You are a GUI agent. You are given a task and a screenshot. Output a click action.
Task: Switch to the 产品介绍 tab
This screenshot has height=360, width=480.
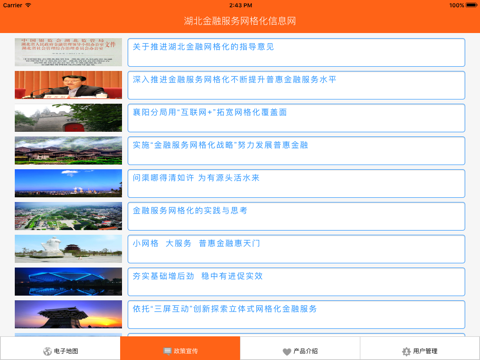pos(300,348)
